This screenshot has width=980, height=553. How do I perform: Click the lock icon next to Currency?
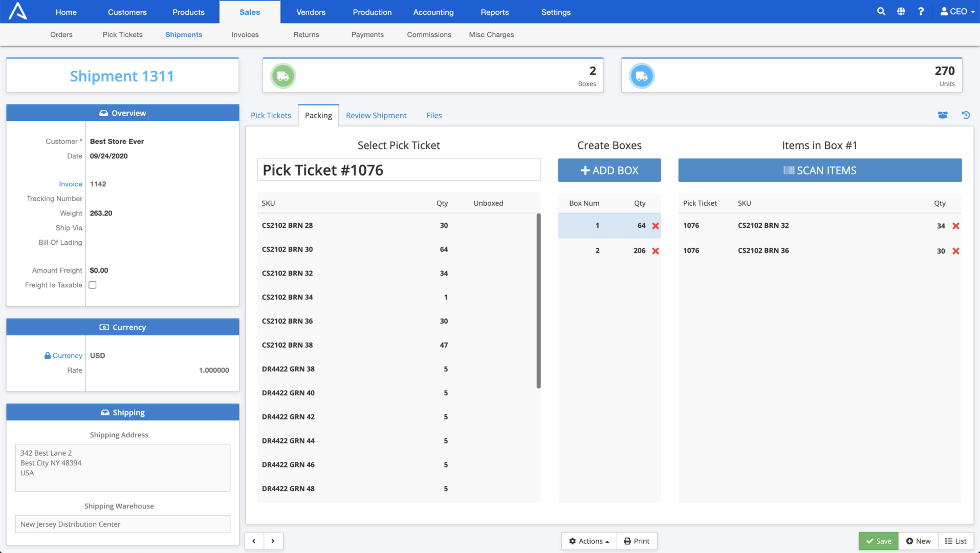48,355
